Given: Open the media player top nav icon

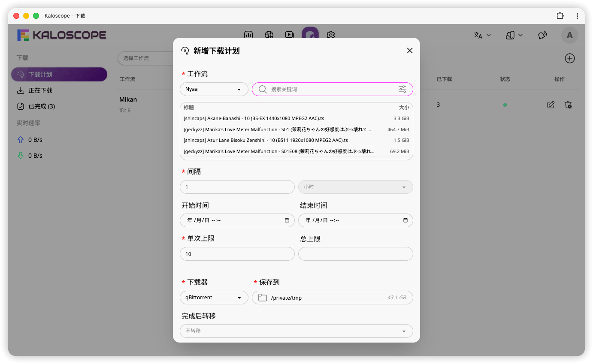Looking at the screenshot, I should click(x=290, y=35).
